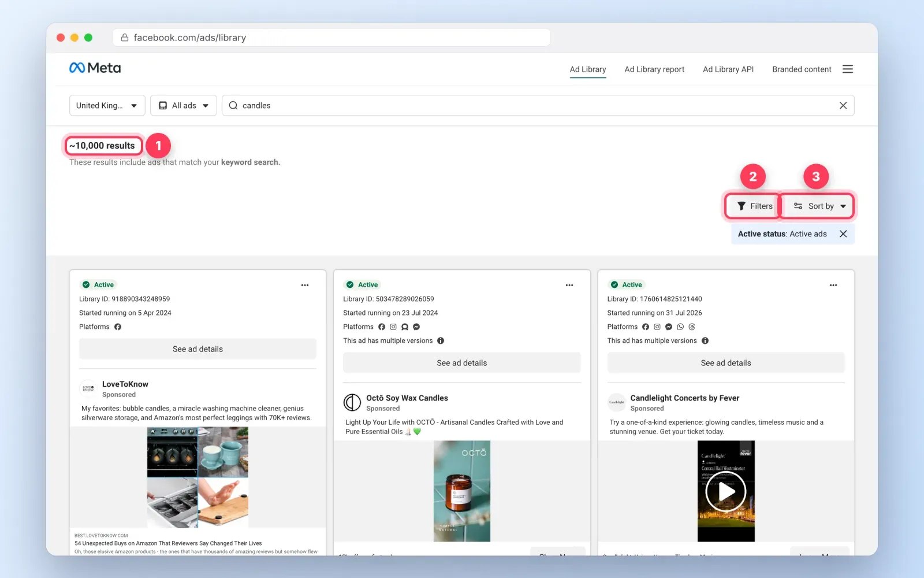Click Messenger platform icon on Octō ad
This screenshot has height=578, width=924.
click(x=416, y=327)
